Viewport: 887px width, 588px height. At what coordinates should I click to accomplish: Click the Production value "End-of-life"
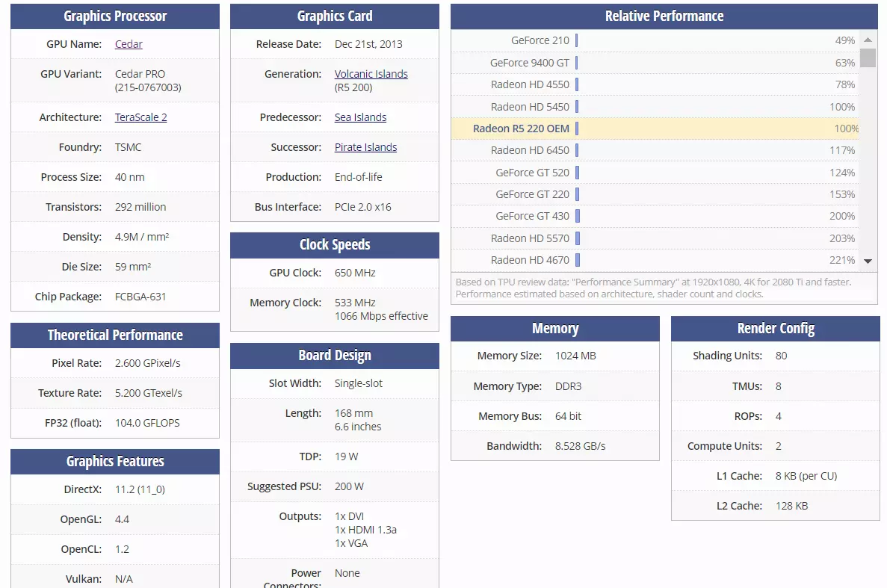coord(358,177)
